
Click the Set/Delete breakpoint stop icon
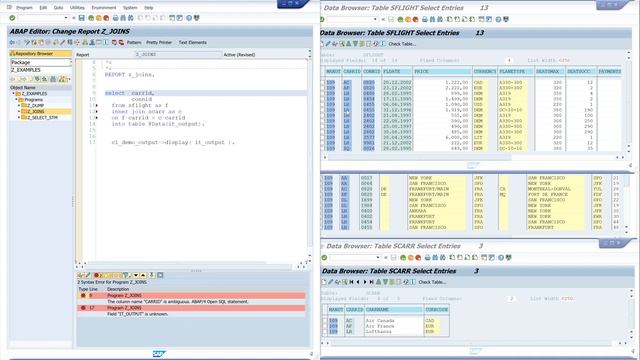click(x=114, y=42)
